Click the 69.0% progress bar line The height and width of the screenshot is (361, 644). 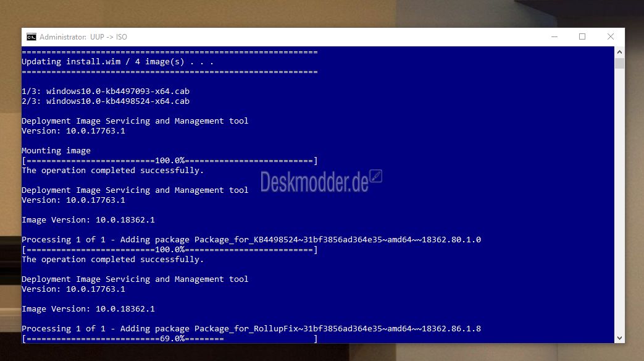point(170,338)
